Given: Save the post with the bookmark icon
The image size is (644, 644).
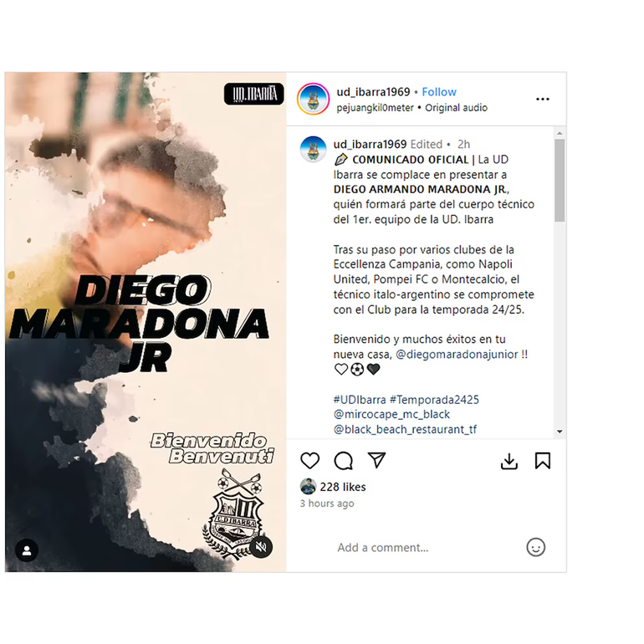Looking at the screenshot, I should pyautogui.click(x=543, y=460).
